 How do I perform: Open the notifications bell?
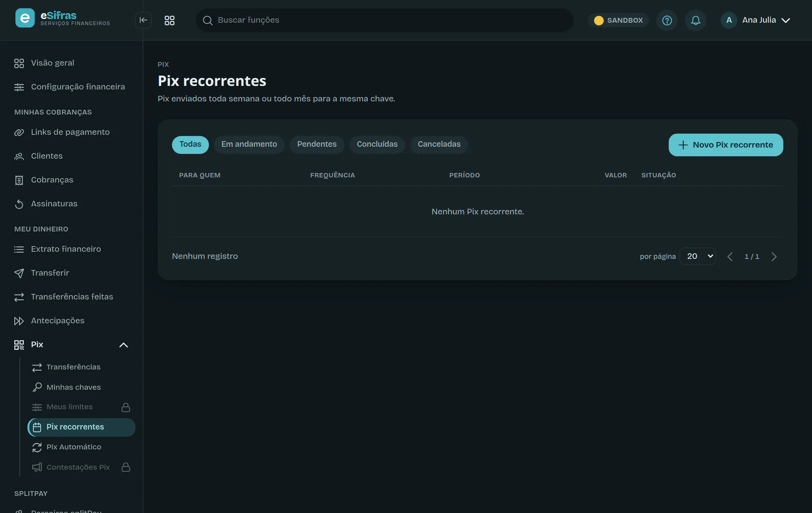coord(695,20)
